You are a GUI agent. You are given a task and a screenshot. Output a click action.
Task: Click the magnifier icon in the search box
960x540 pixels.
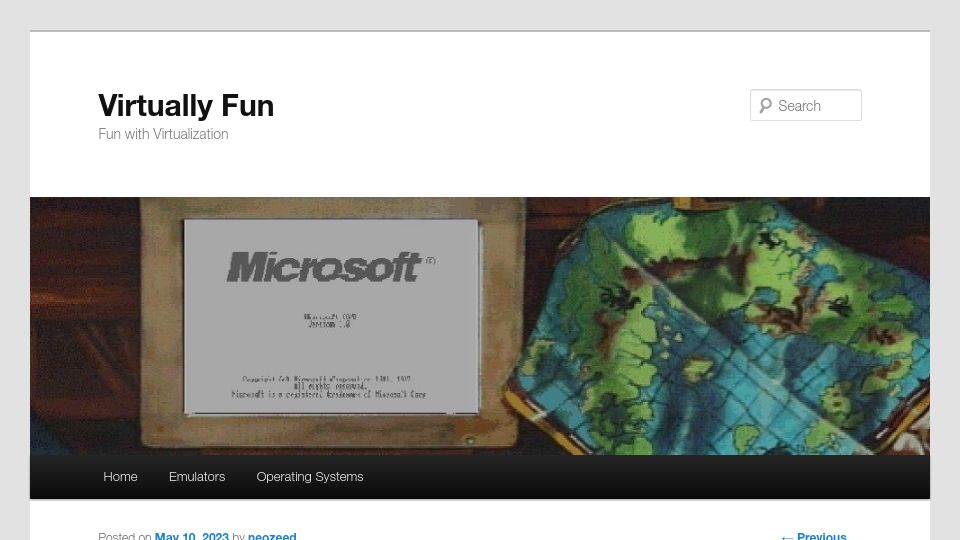[765, 105]
